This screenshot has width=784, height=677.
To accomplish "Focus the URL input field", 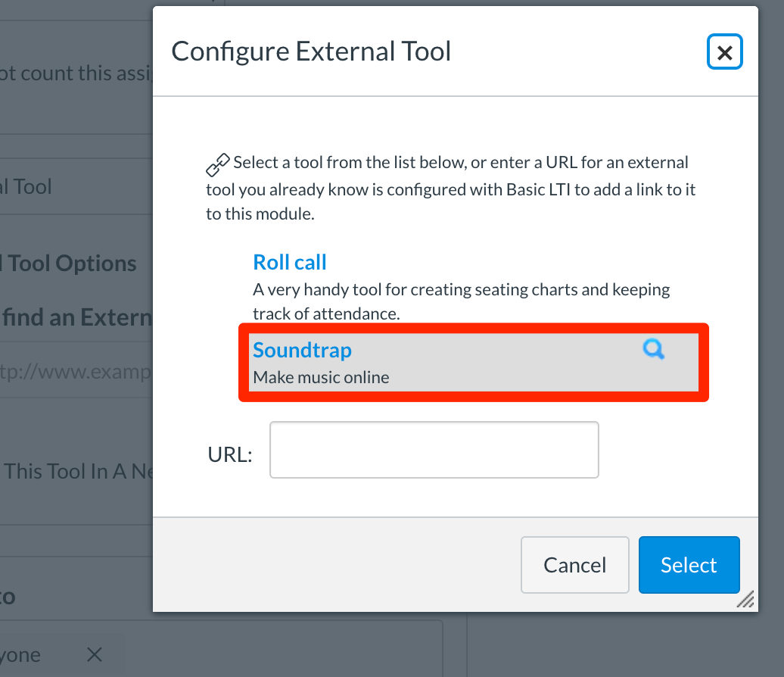I will coord(434,450).
